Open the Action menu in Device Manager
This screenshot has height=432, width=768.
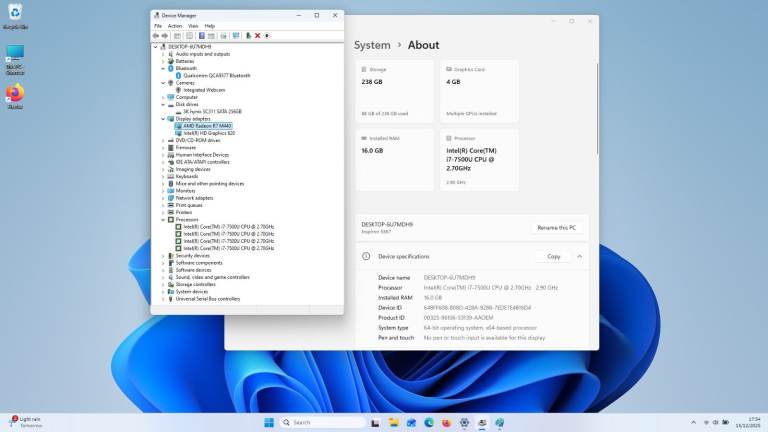point(175,25)
